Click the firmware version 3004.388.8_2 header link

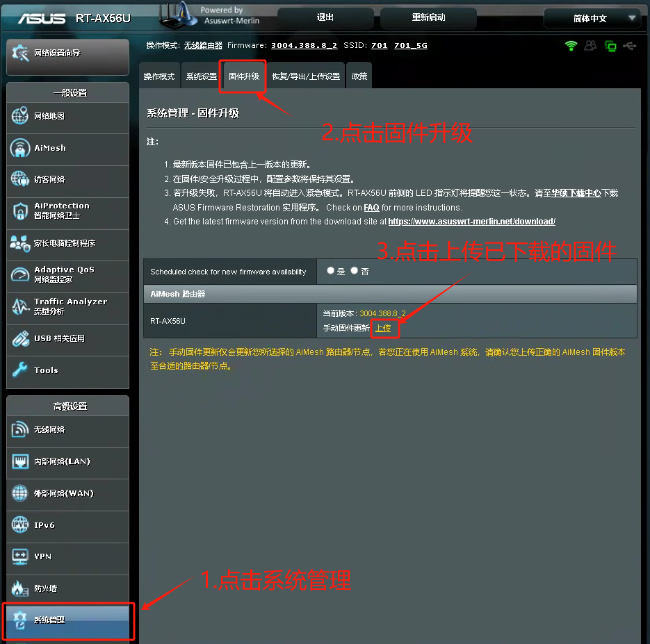304,46
